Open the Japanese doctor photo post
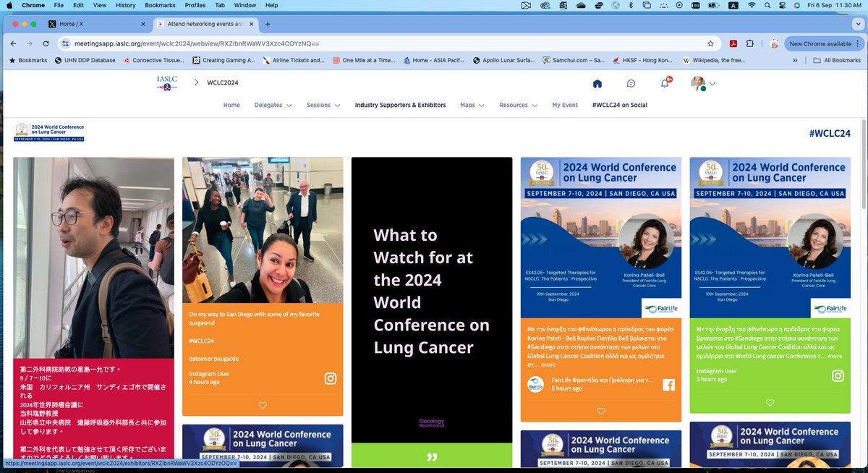 [94, 257]
